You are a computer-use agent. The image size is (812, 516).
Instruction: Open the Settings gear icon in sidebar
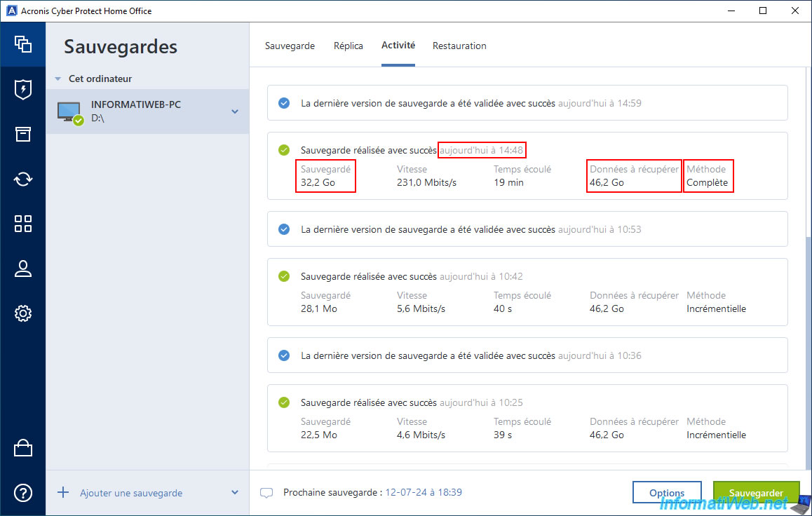pyautogui.click(x=22, y=313)
